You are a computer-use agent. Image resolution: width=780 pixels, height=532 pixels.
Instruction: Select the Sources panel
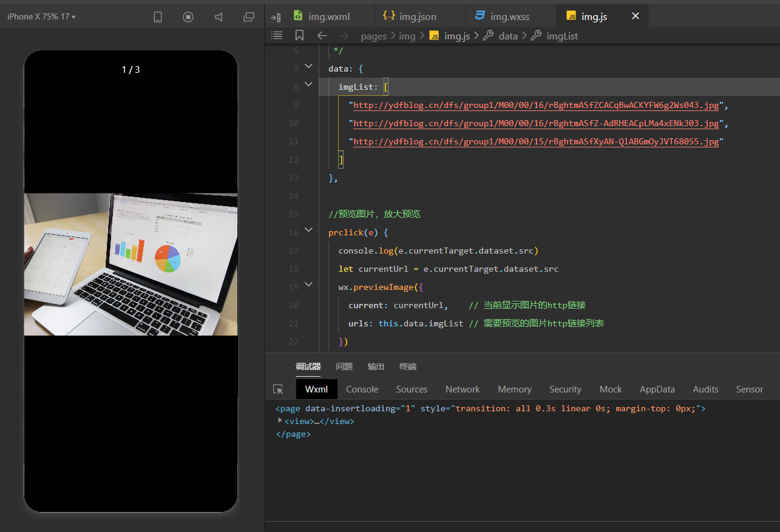pyautogui.click(x=412, y=389)
